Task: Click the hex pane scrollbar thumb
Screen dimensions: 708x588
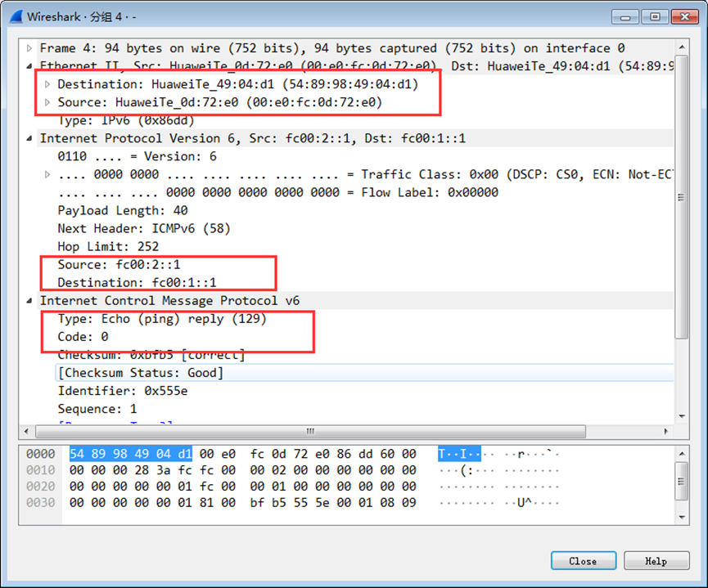Action: coord(682,481)
